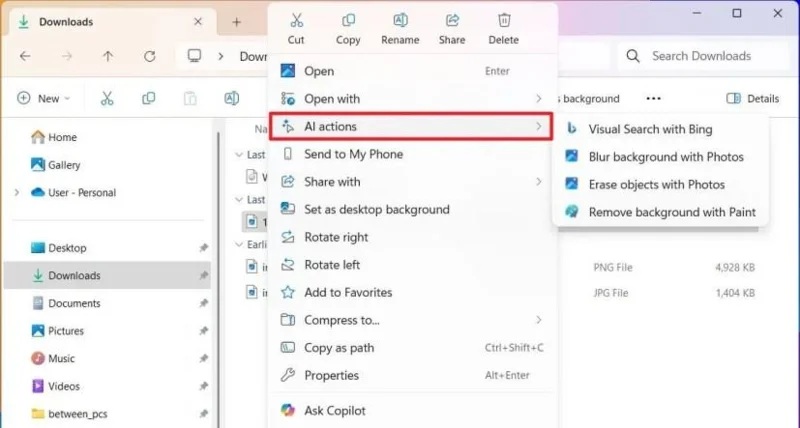Image resolution: width=800 pixels, height=428 pixels.
Task: Choose Rotate left option
Action: point(412,265)
